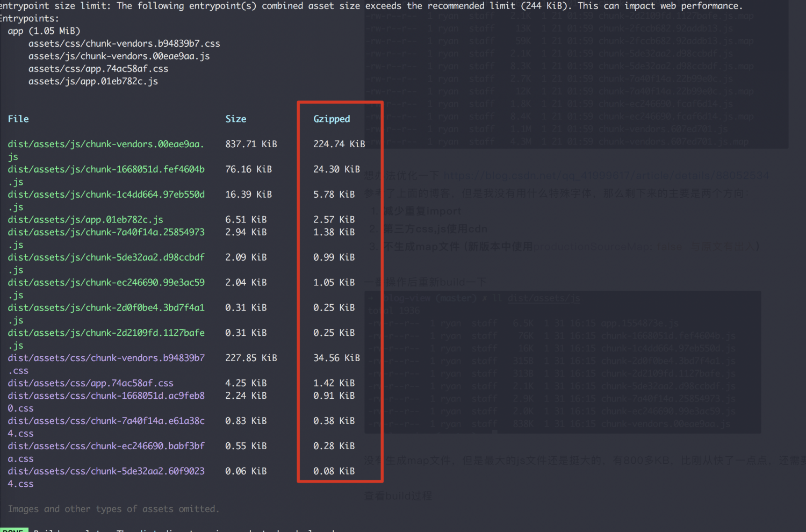The image size is (806, 532).
Task: Click the size value 2.94 KiB
Action: [246, 232]
